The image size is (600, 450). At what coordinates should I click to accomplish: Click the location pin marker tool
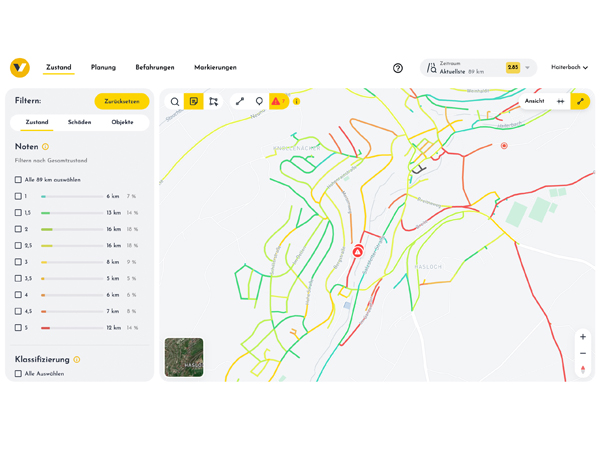(259, 102)
